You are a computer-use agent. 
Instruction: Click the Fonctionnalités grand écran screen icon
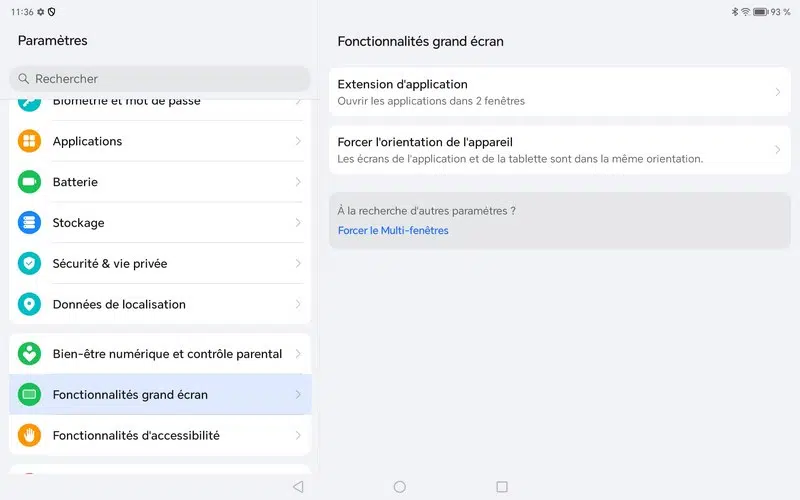(x=30, y=395)
